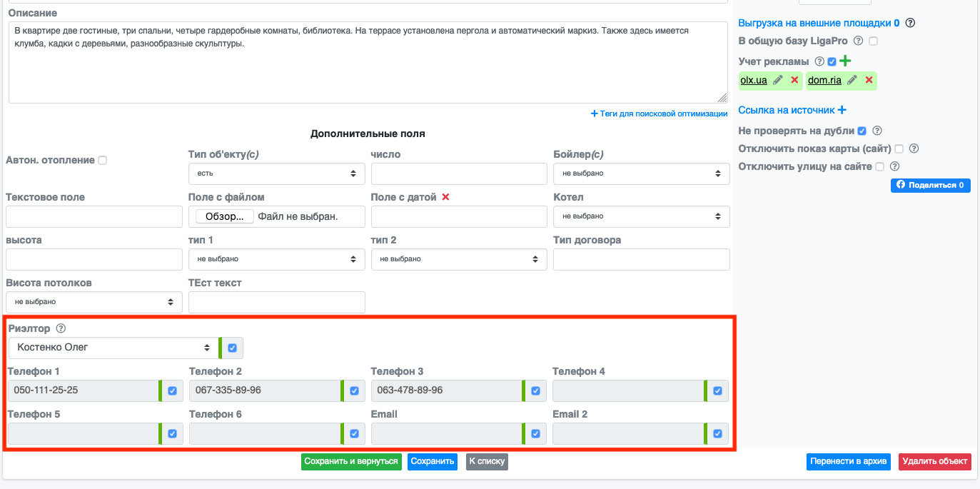Open Тип об'єкту dropdown
Image resolution: width=980 pixels, height=489 pixels.
[x=276, y=173]
